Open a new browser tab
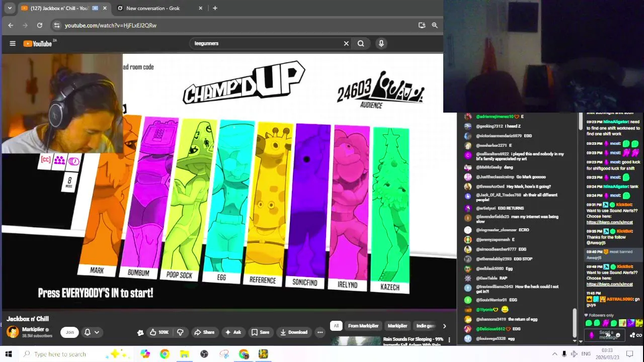This screenshot has width=644, height=362. coord(215,8)
